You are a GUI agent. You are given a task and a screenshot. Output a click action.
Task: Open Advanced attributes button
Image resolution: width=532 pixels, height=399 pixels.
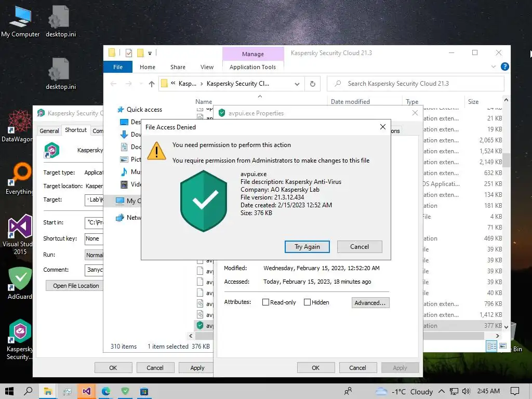[x=370, y=303]
